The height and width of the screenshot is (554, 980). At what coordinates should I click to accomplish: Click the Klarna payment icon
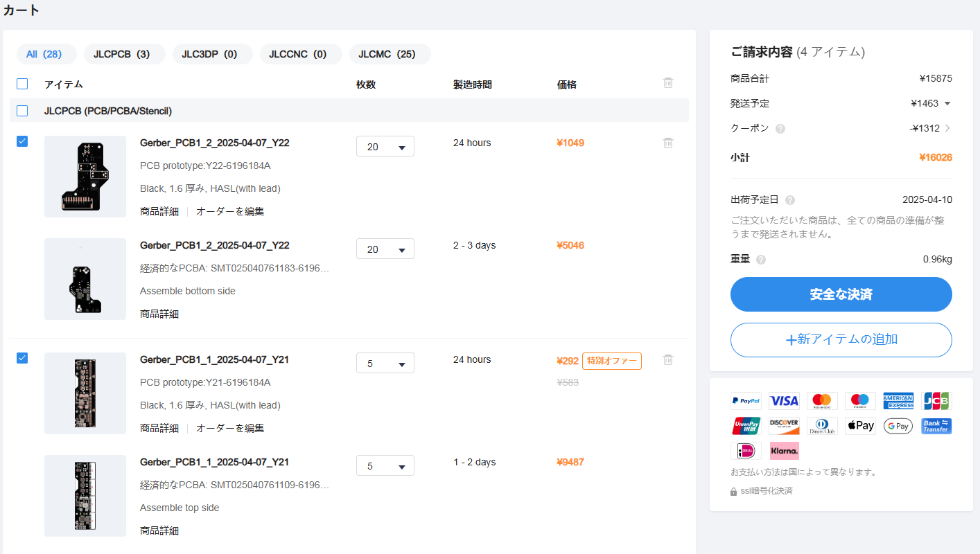(x=784, y=451)
